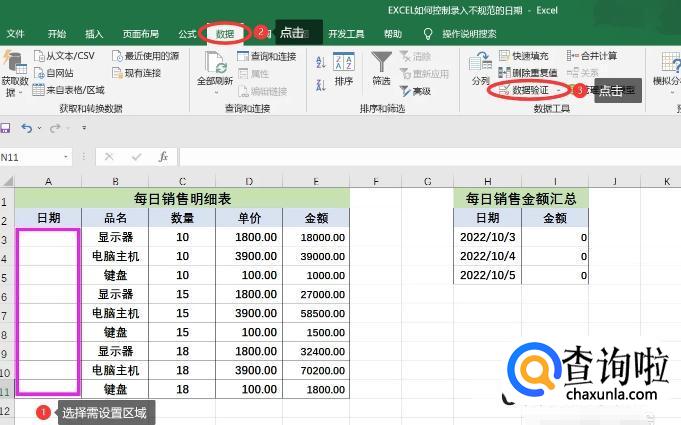Click the light bulb Tell Me icon
The height and width of the screenshot is (425, 681).
point(428,34)
